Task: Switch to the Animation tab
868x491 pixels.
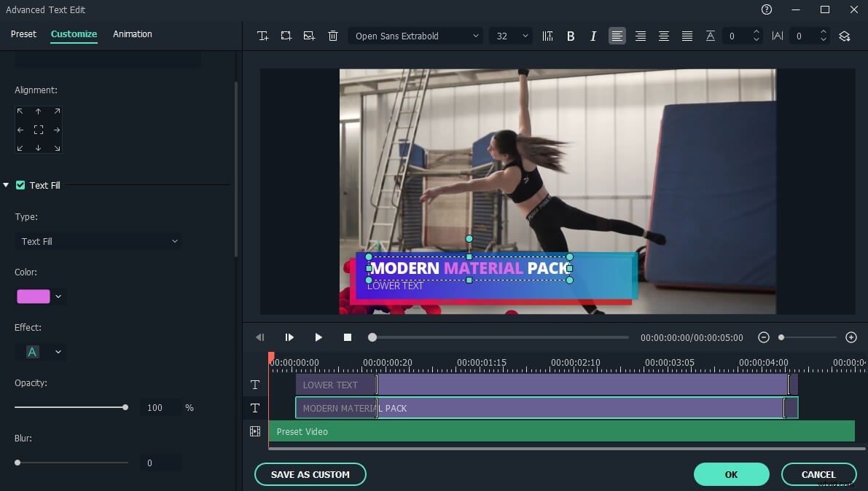Action: [132, 34]
